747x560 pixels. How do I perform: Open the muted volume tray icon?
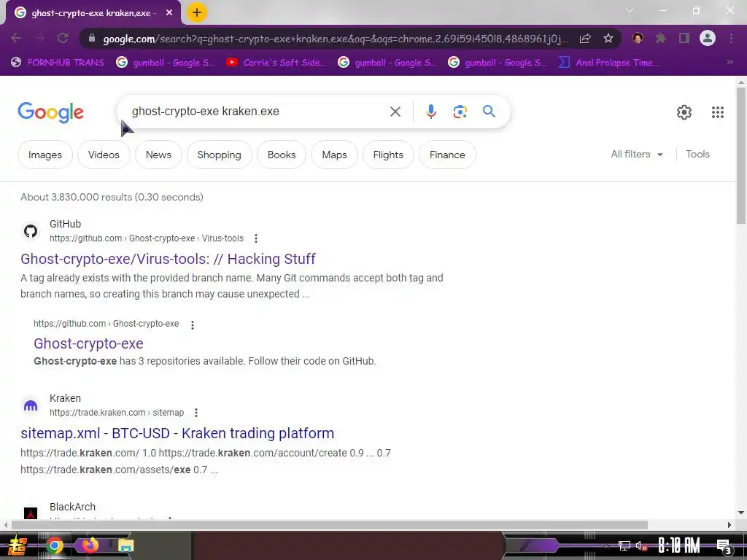641,545
